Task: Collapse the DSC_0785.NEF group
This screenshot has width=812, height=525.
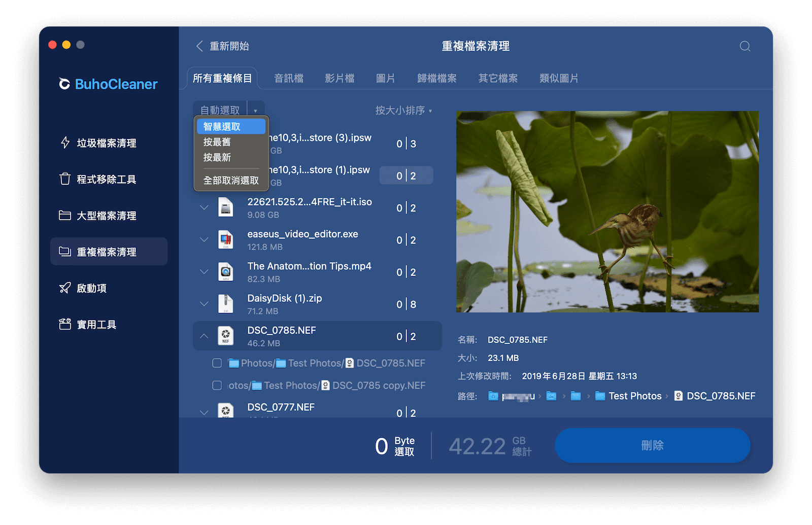Action: tap(204, 336)
